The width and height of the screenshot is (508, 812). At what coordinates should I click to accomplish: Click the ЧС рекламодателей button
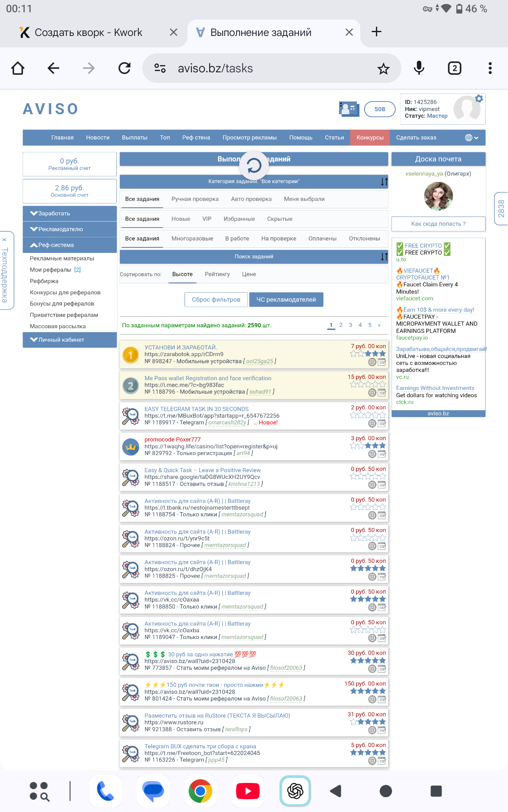coord(286,299)
